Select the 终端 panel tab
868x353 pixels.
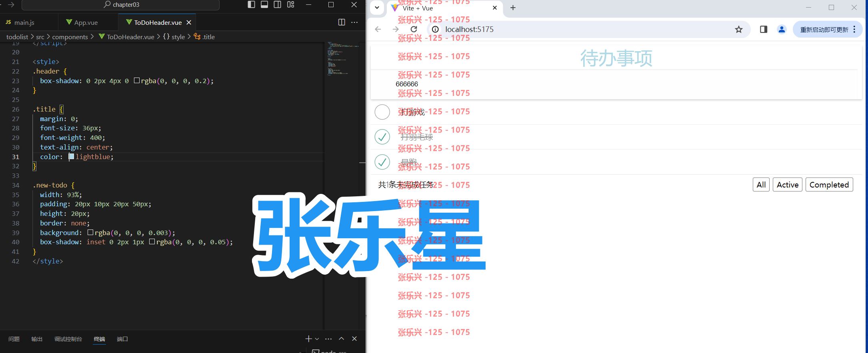(x=99, y=339)
